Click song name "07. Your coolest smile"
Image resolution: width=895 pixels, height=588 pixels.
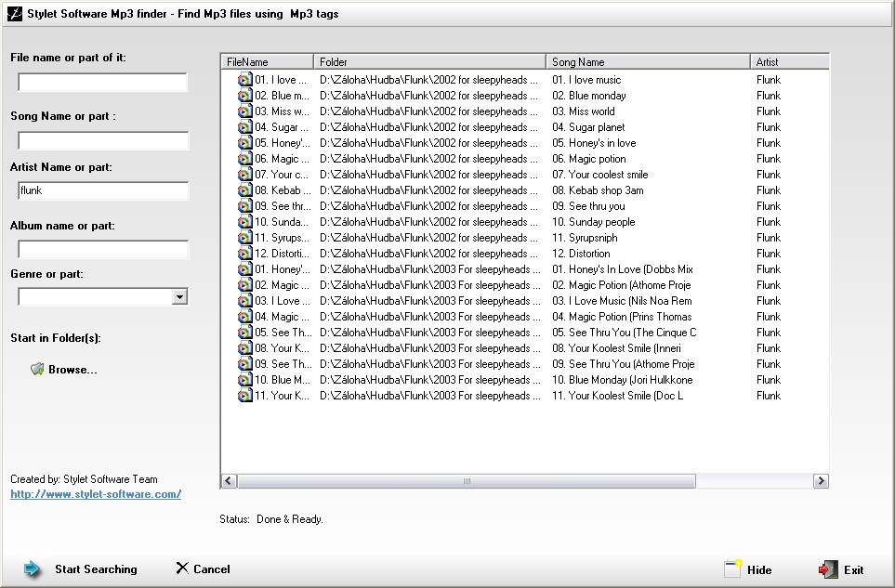[x=599, y=175]
